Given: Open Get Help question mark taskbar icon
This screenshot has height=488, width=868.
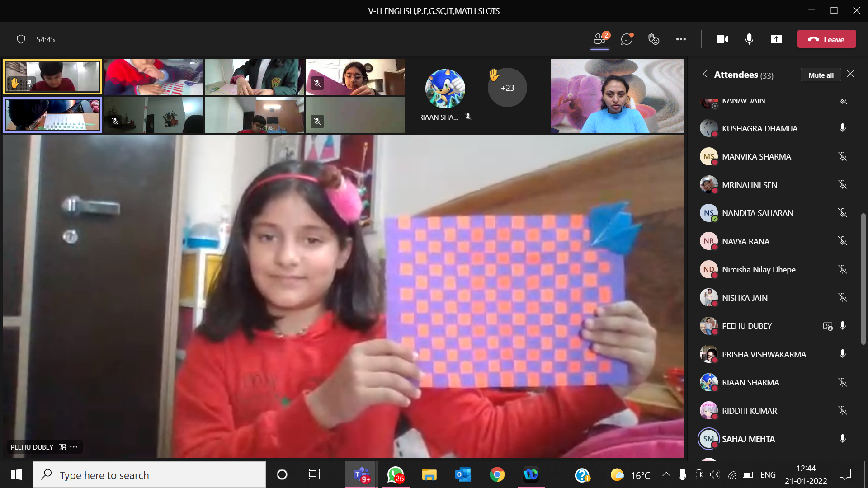Looking at the screenshot, I should coord(582,475).
